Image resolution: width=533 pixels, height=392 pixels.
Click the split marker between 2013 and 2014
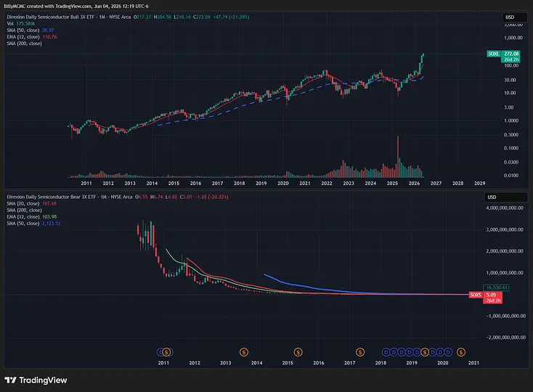[x=244, y=352]
